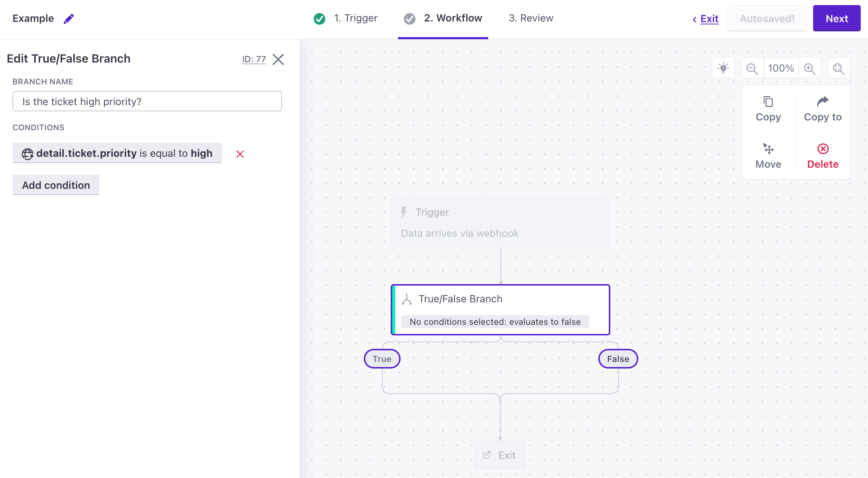
Task: Click the light bulb toggle icon
Action: point(724,68)
